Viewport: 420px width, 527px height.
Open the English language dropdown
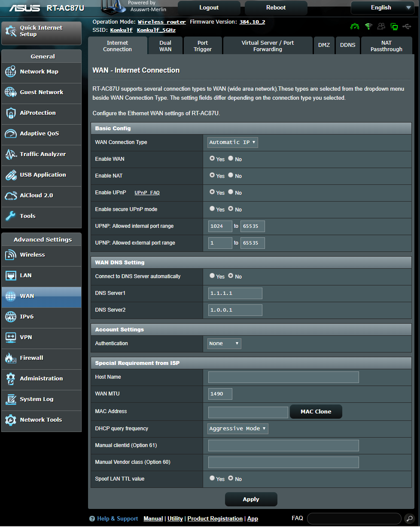tap(382, 8)
